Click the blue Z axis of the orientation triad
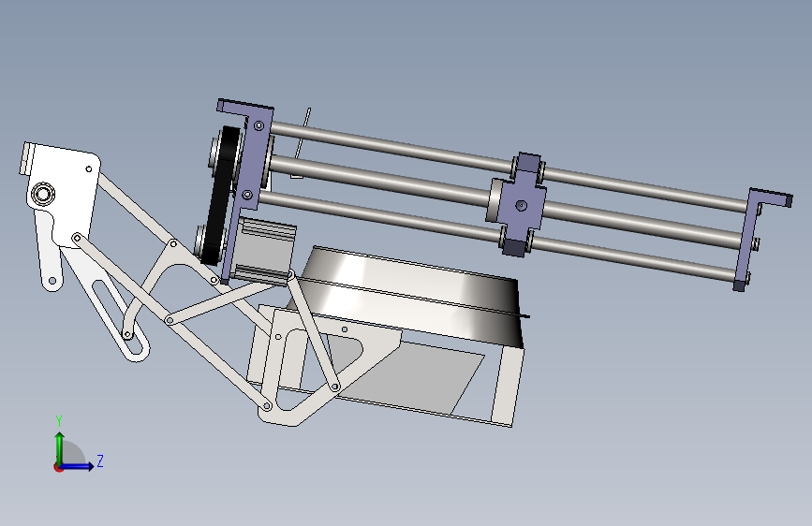Viewport: 812px width, 526px height. coord(78,466)
